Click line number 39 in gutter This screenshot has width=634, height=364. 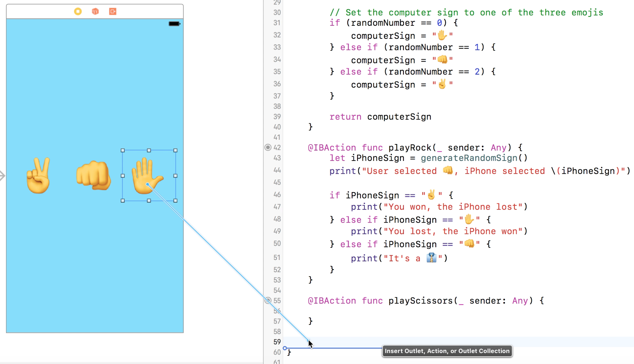(277, 117)
